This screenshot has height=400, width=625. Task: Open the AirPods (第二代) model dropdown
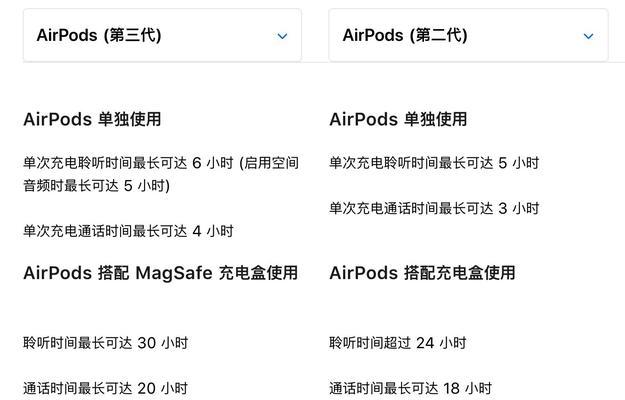(468, 35)
